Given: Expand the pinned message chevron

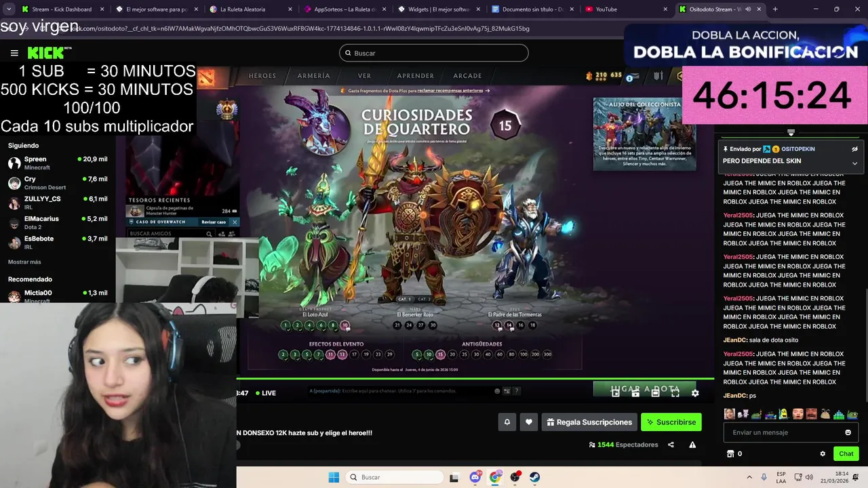Looking at the screenshot, I should [x=854, y=163].
